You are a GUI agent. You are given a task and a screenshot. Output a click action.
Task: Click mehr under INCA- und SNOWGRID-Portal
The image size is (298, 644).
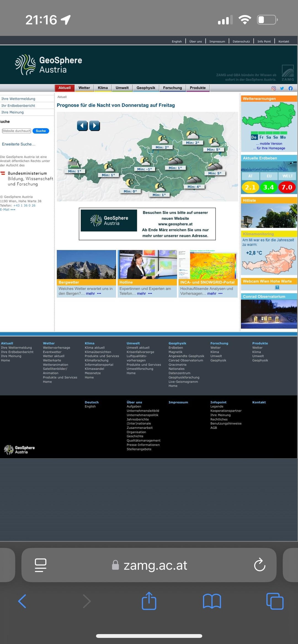coord(212,293)
